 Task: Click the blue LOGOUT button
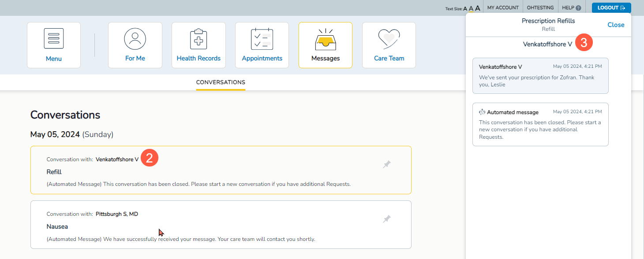[x=611, y=7]
